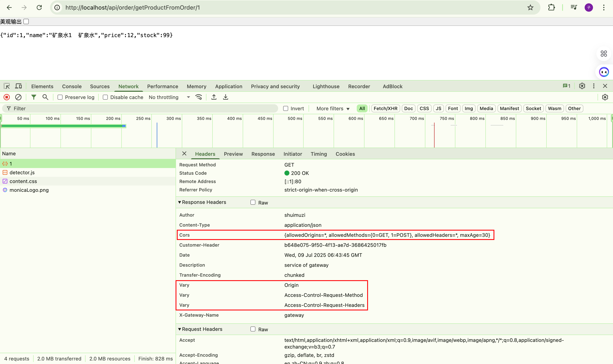Open the Sources tab
Screen dimensions: 613x364
point(100,86)
